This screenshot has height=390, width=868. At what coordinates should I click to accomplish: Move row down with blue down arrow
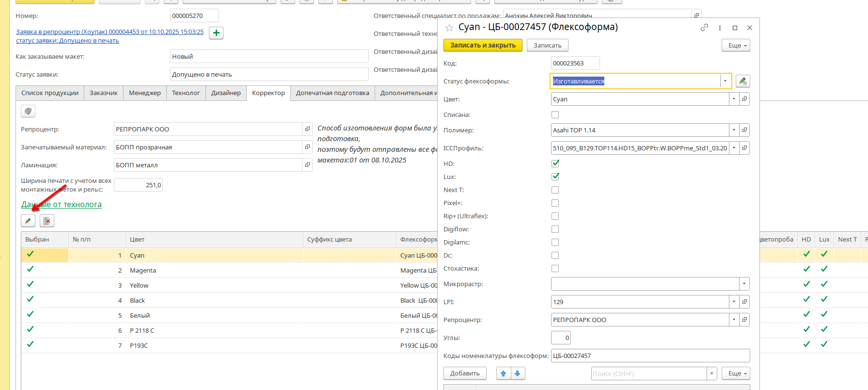518,373
